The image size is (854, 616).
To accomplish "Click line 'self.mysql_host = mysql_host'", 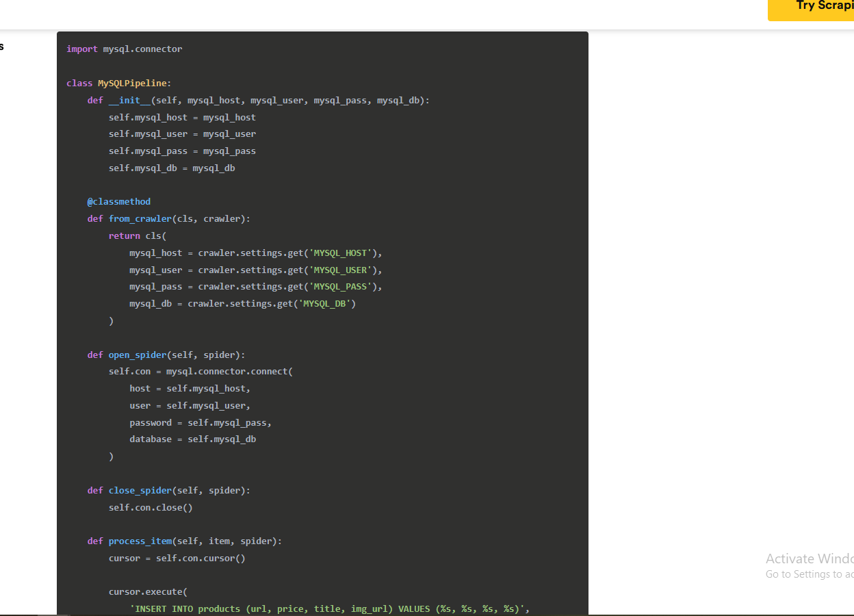I will [x=182, y=118].
